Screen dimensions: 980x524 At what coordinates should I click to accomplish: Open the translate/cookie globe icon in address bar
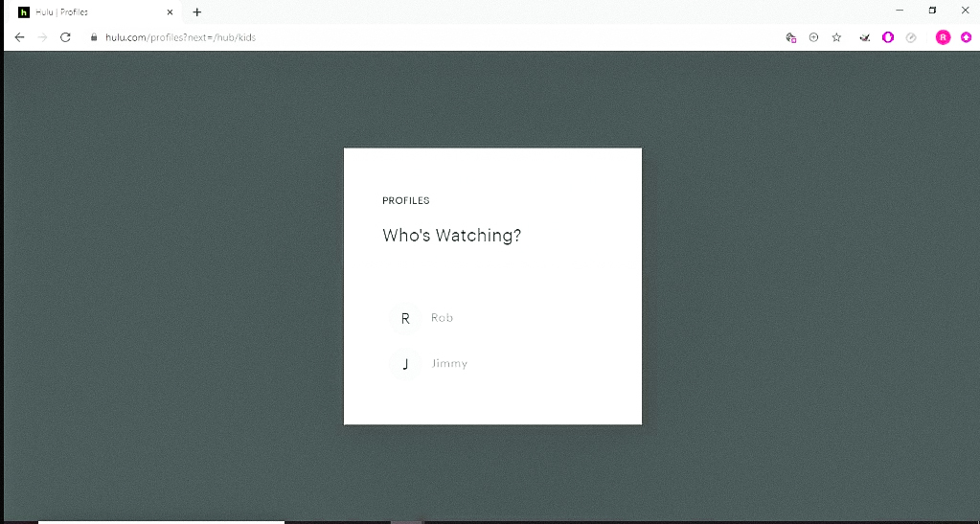click(790, 37)
